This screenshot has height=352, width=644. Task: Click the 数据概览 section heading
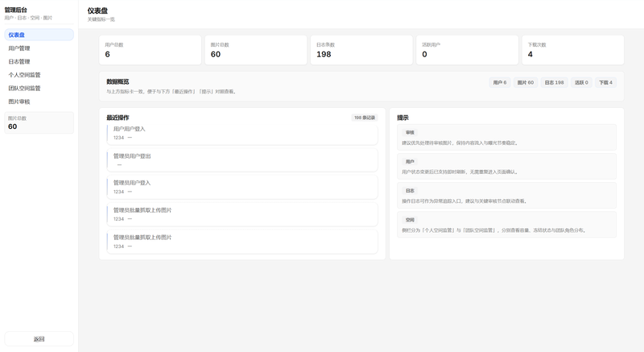118,81
